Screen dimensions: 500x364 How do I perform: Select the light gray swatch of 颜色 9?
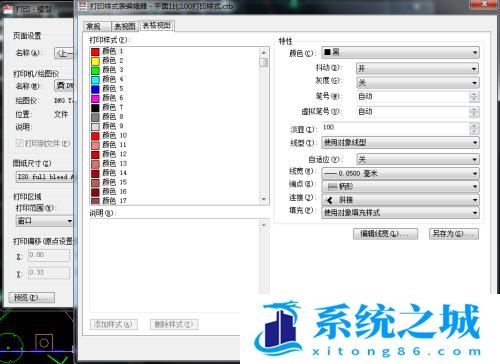(x=95, y=126)
